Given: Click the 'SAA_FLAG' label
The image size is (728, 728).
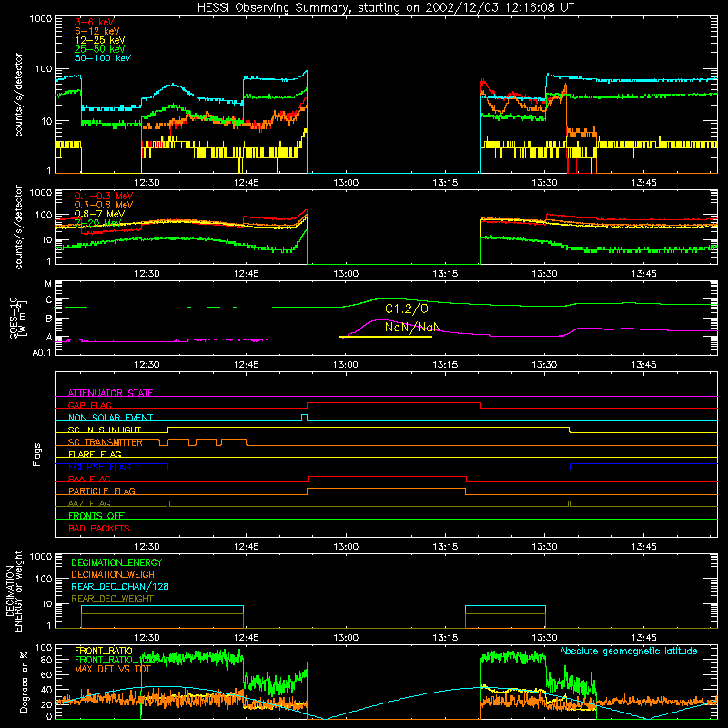Looking at the screenshot, I should (x=89, y=480).
